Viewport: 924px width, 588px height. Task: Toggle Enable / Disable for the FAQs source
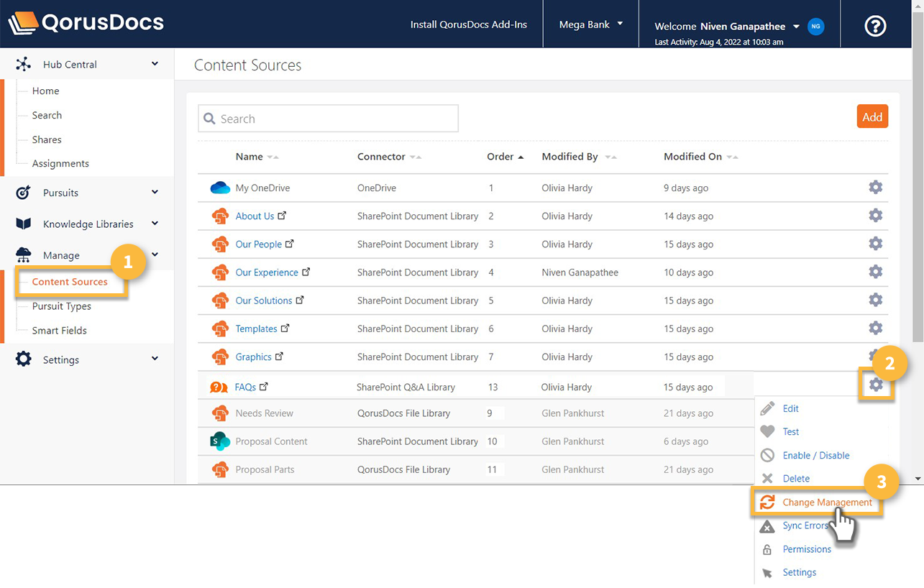tap(816, 454)
